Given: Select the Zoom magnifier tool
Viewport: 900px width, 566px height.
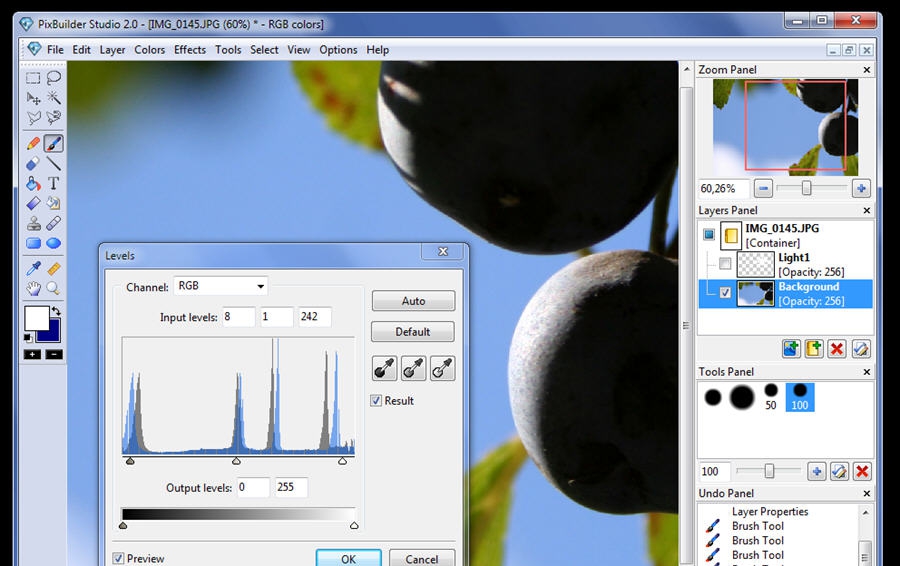Looking at the screenshot, I should (54, 288).
